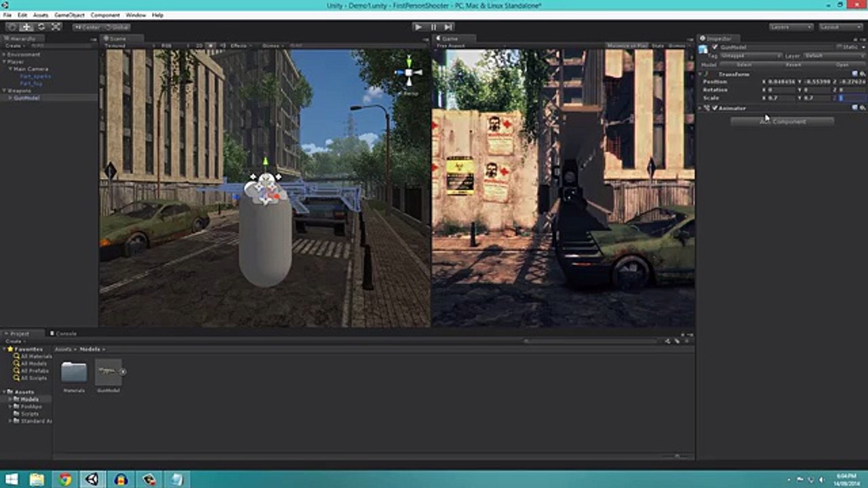Open the Transform component gear menu
Viewport: 868px width, 488px height.
click(862, 73)
